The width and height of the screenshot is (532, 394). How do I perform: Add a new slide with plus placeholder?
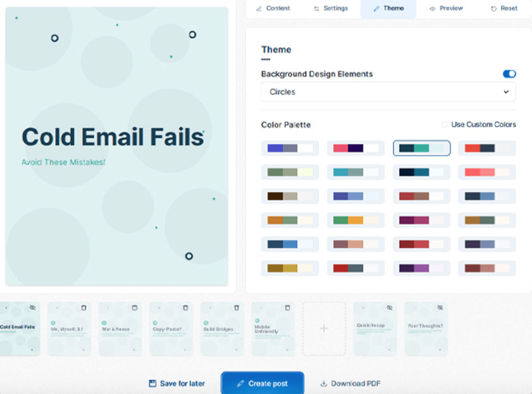tap(324, 329)
